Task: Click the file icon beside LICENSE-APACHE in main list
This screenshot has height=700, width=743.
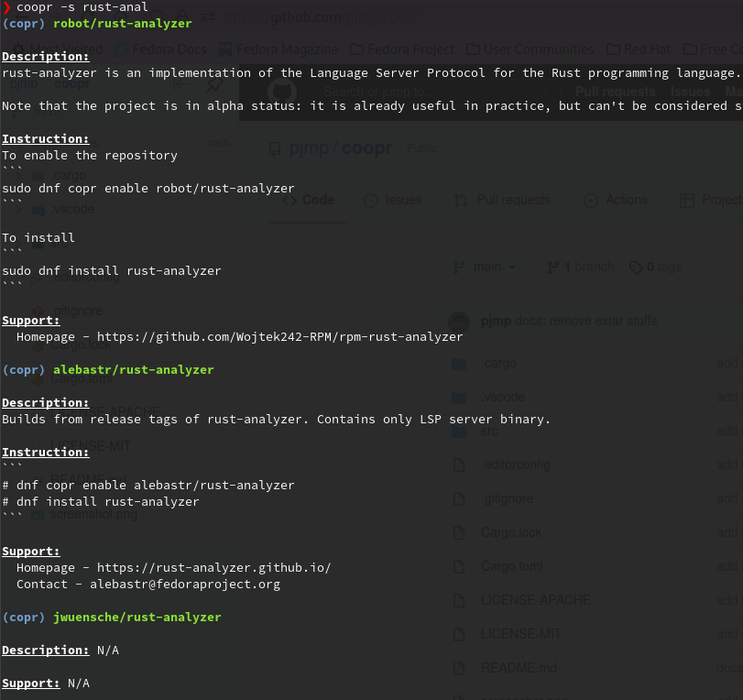Action: [459, 600]
